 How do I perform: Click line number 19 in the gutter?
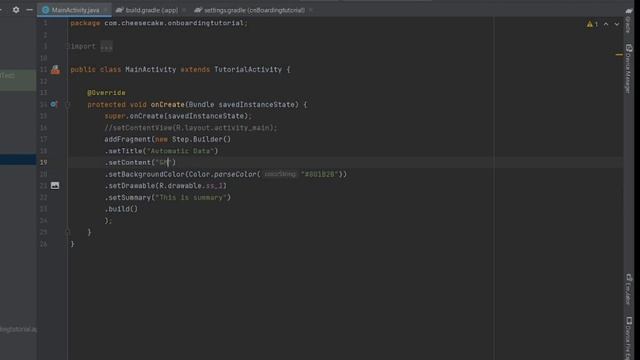pos(43,162)
